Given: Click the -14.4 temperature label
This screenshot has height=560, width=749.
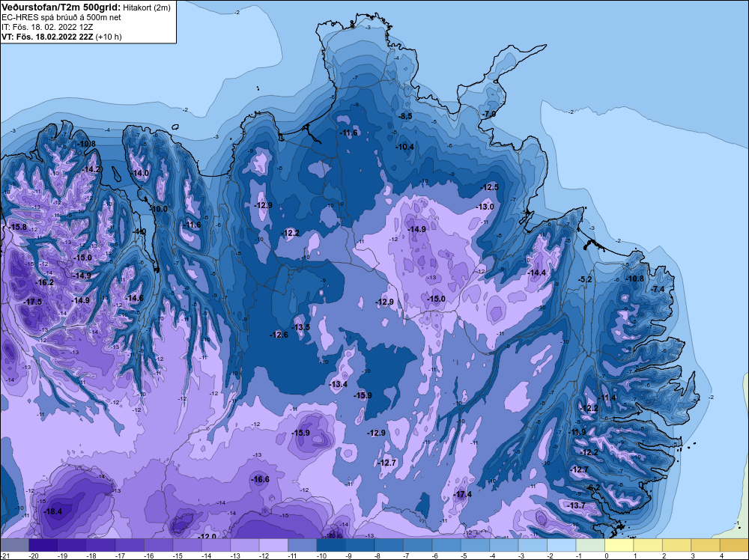Looking at the screenshot, I should tap(536, 273).
